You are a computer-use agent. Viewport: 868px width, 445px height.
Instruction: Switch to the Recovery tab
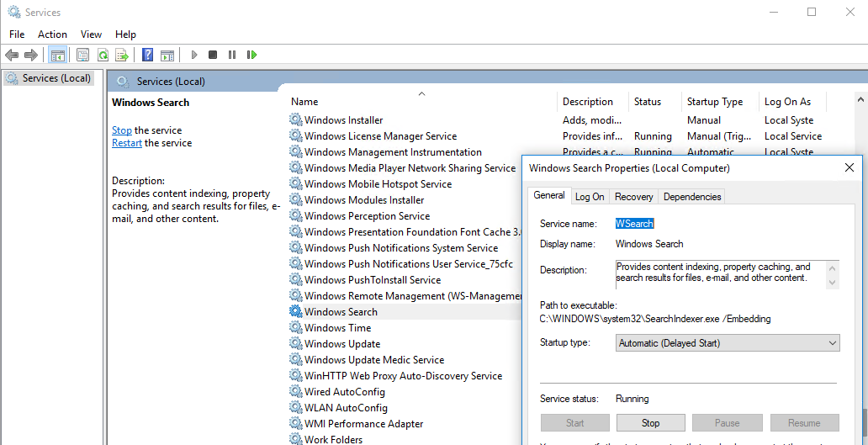click(633, 197)
